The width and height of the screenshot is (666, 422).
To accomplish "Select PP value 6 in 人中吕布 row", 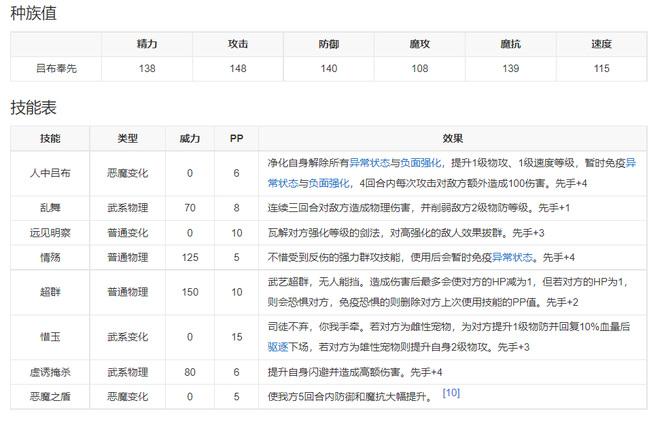I will (x=237, y=173).
